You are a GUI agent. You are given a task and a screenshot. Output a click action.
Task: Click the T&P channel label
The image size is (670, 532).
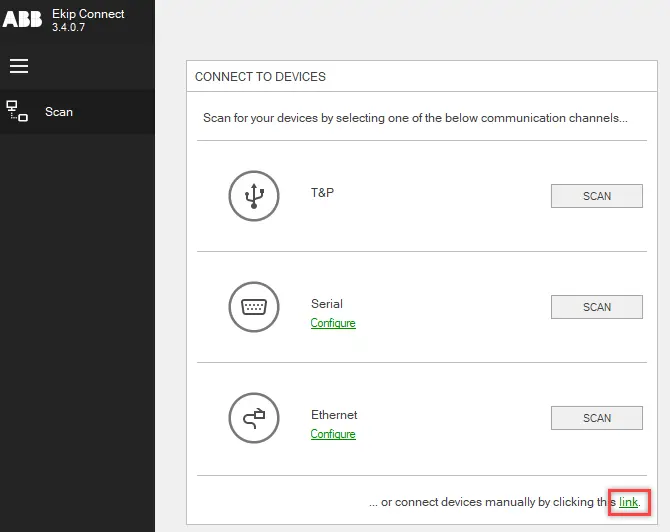pyautogui.click(x=322, y=192)
